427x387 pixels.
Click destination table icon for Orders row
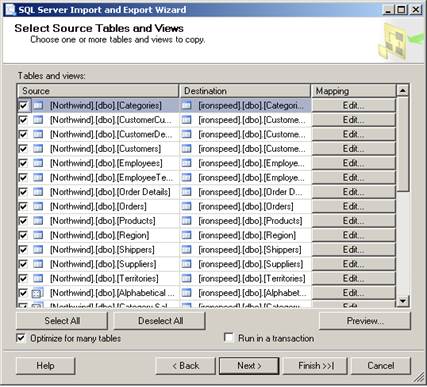[187, 207]
